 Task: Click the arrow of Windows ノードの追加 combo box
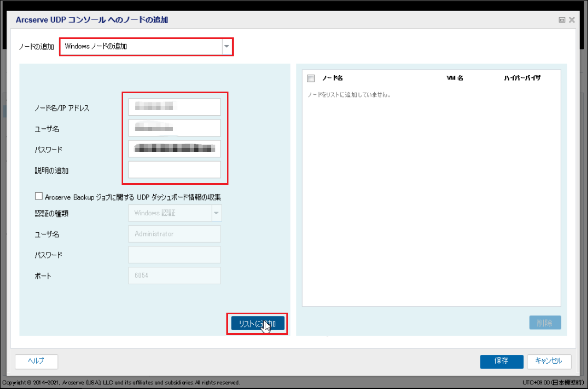226,46
